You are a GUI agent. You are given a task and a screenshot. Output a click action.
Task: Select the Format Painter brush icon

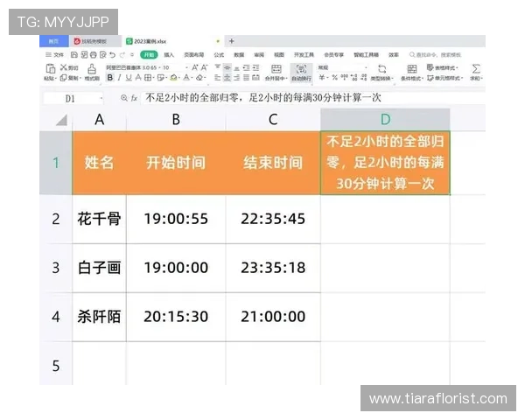[x=92, y=69]
